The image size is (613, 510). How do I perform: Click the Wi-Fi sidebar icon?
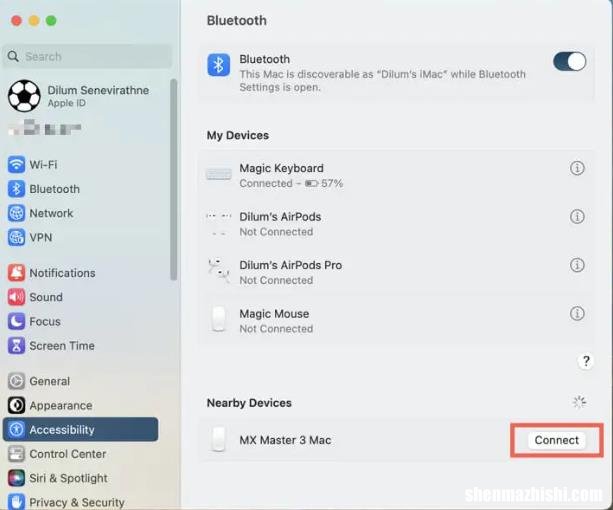pyautogui.click(x=16, y=165)
